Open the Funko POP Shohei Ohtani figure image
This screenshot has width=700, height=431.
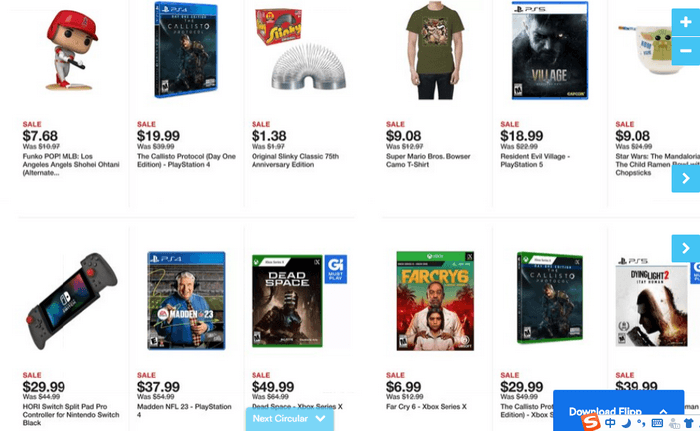72,49
